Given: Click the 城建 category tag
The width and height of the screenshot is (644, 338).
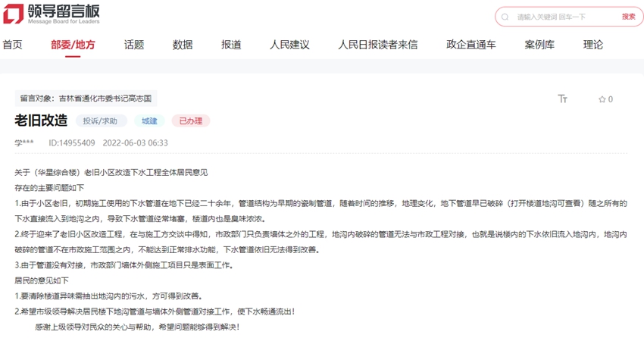Looking at the screenshot, I should click(149, 120).
